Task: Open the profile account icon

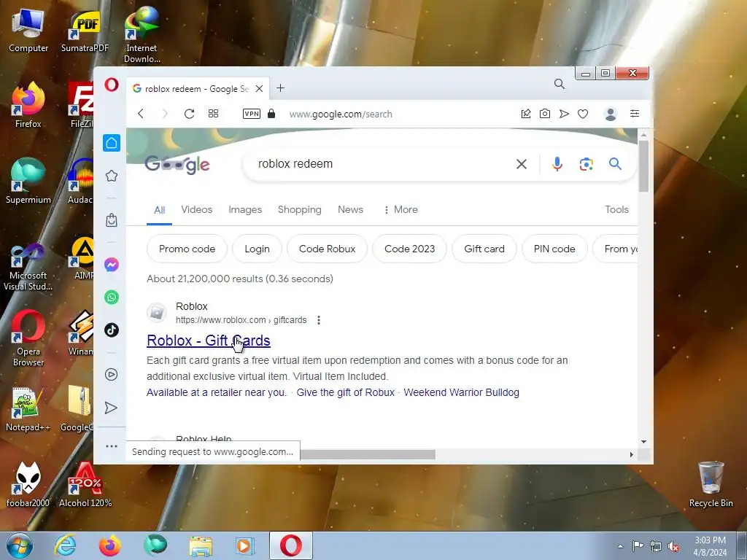Action: tap(611, 114)
